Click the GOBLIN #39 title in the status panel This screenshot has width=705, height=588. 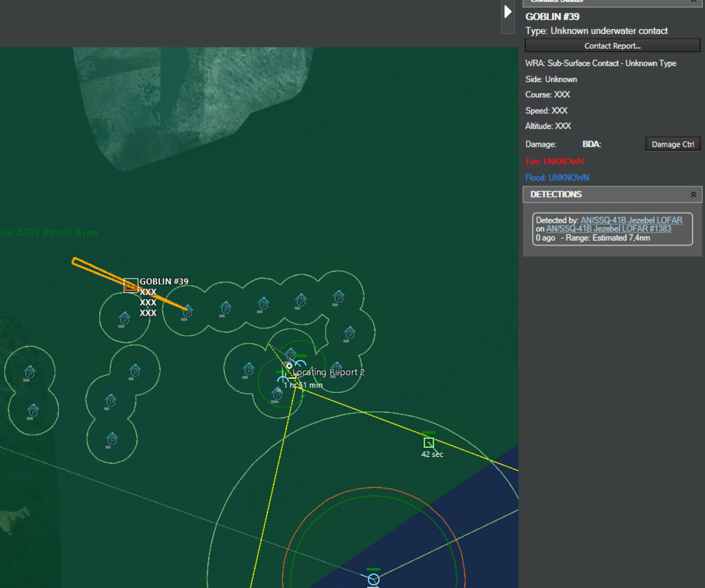pyautogui.click(x=552, y=17)
